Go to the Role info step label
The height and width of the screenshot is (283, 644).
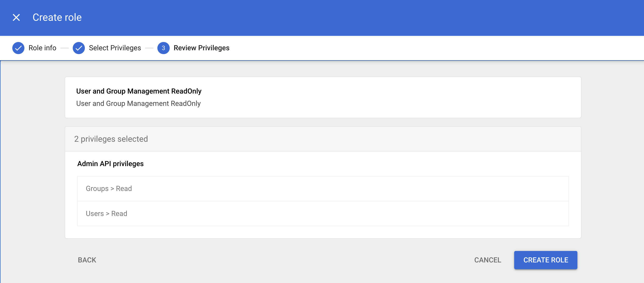tap(42, 48)
